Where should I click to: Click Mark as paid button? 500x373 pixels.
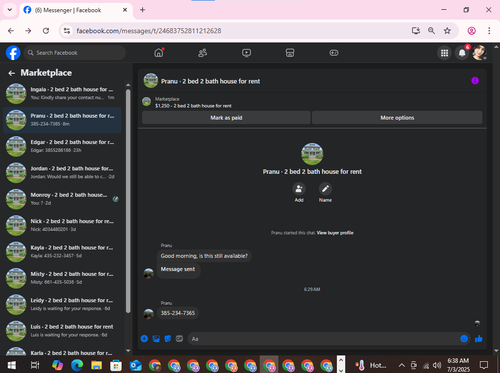pos(226,118)
